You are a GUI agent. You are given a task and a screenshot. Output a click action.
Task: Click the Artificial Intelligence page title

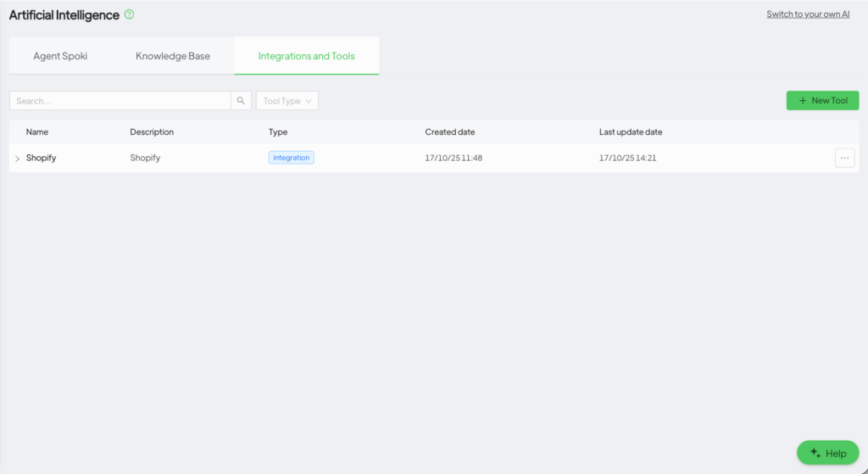[x=64, y=14]
